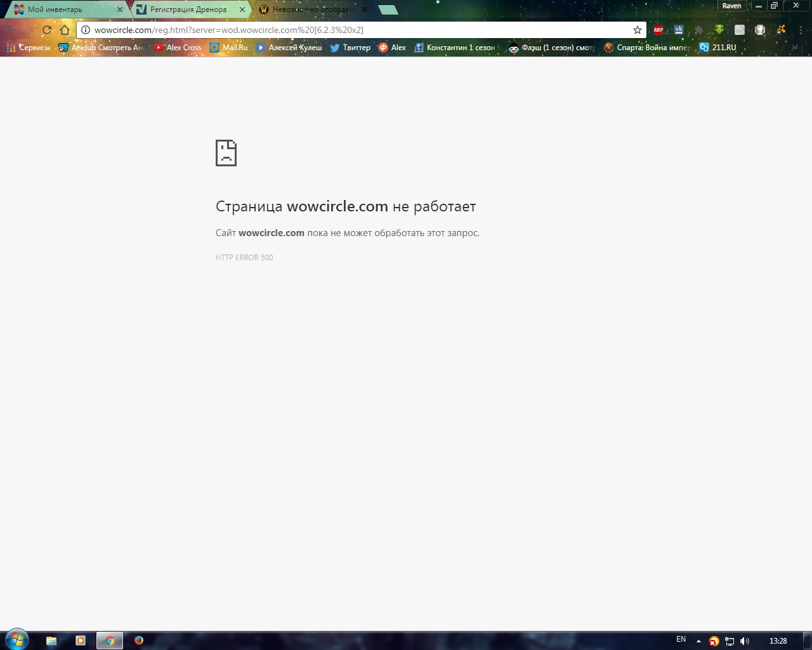The width and height of the screenshot is (812, 650).
Task: Switch to the Невозможно отобразить tab
Action: click(x=311, y=10)
